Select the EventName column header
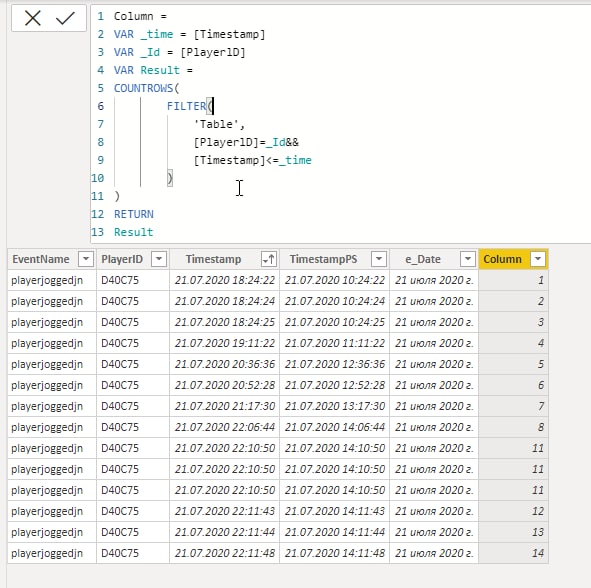591x588 pixels. click(41, 259)
